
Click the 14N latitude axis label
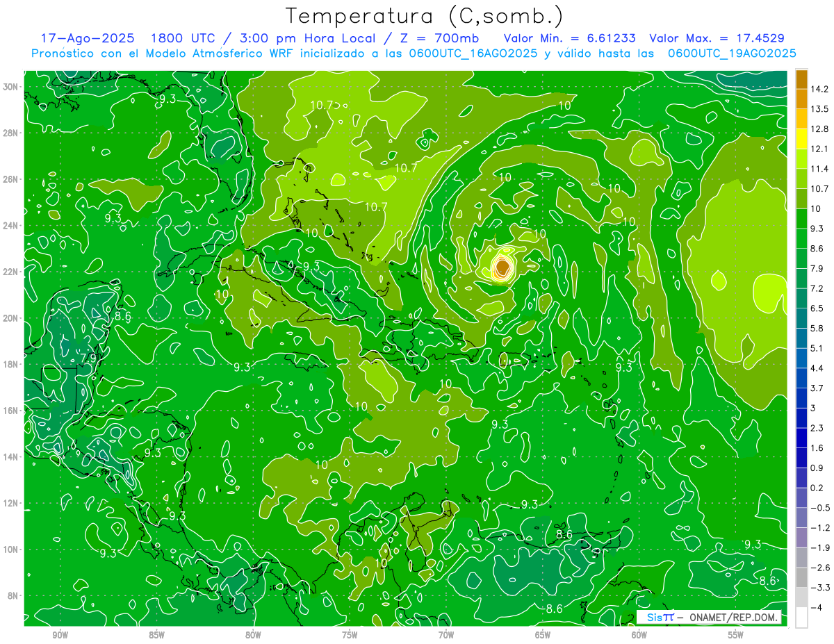tap(11, 457)
